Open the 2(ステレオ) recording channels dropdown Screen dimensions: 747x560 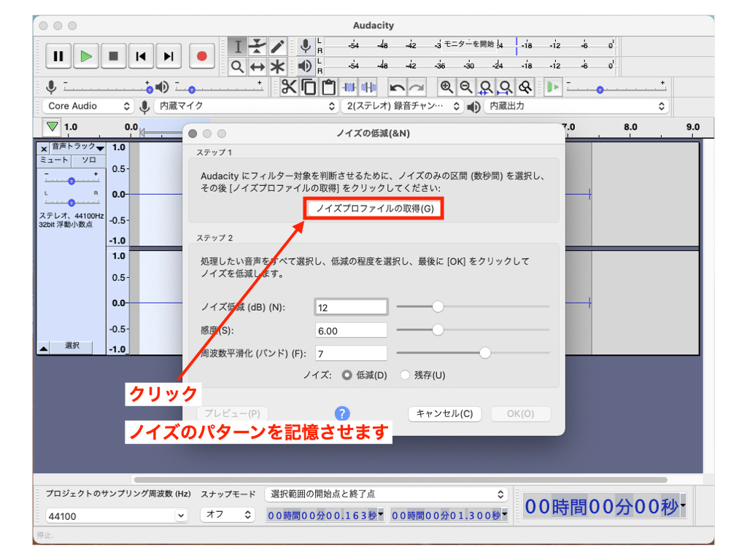point(402,106)
